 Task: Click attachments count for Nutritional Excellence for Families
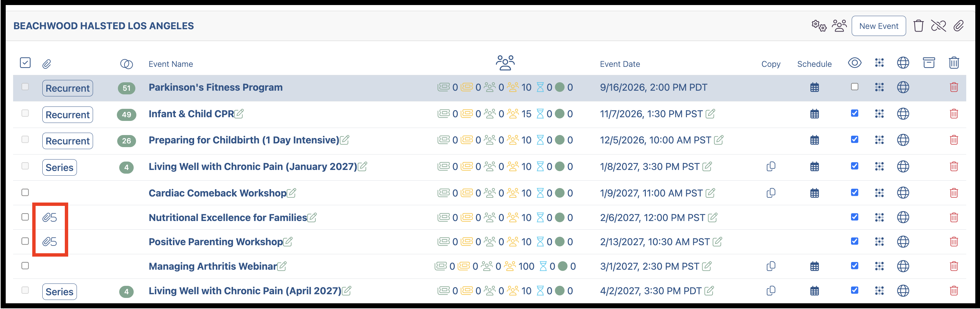tap(50, 218)
